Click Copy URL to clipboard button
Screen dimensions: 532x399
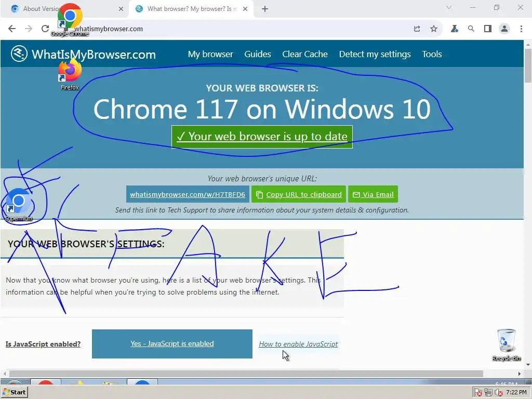pyautogui.click(x=299, y=194)
